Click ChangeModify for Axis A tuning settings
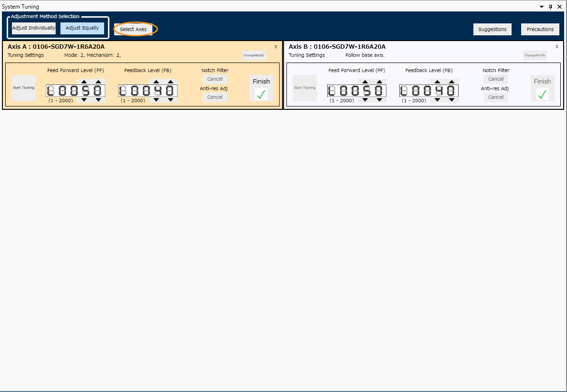 (x=254, y=55)
